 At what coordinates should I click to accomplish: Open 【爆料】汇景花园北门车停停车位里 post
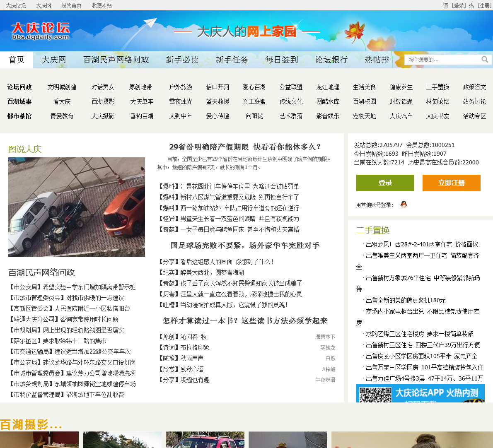(228, 186)
